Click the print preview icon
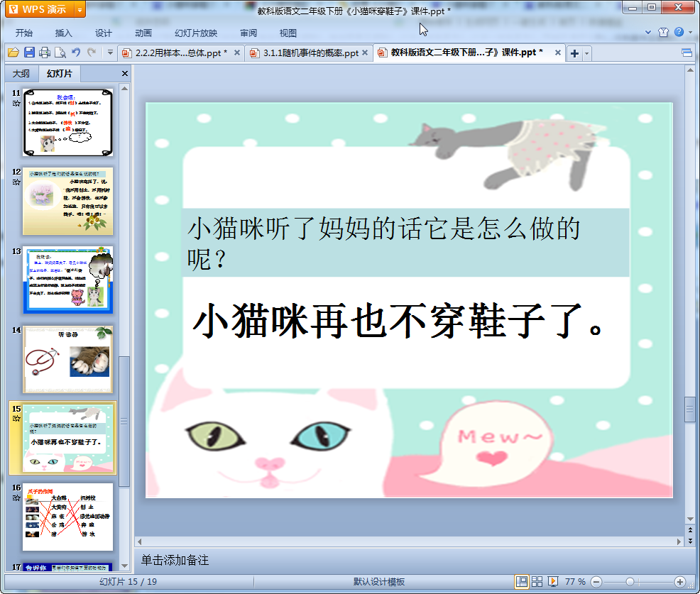The image size is (700, 594). pos(60,53)
